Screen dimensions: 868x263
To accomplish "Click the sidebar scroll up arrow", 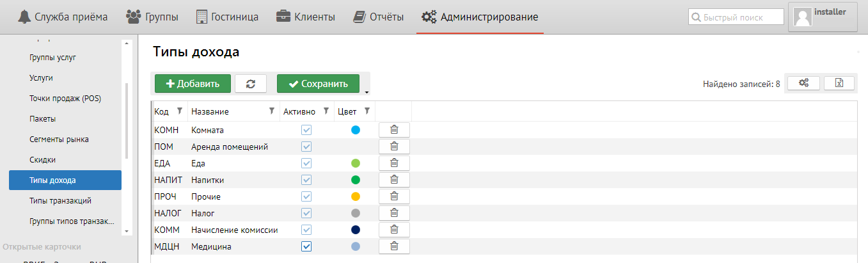I will click(x=127, y=44).
